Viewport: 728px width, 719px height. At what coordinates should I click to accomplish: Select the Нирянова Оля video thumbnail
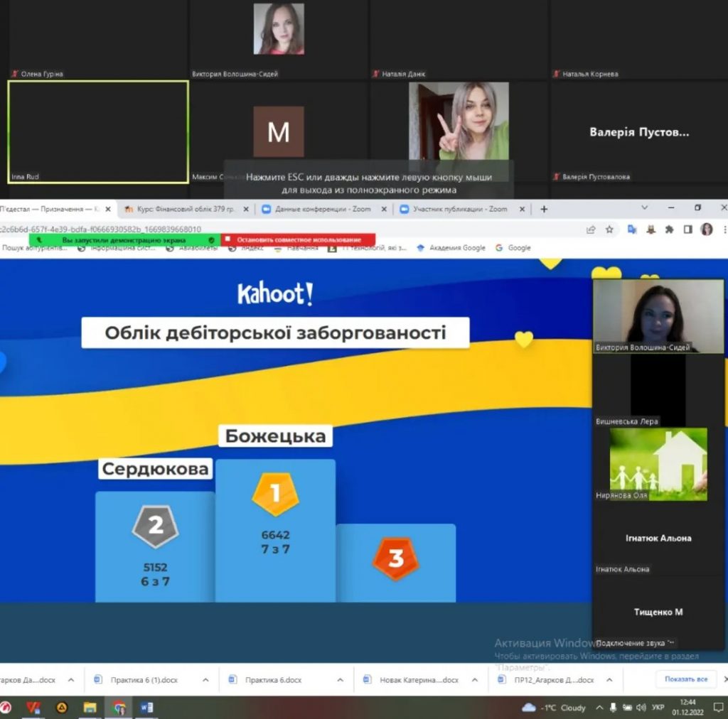pyautogui.click(x=658, y=464)
